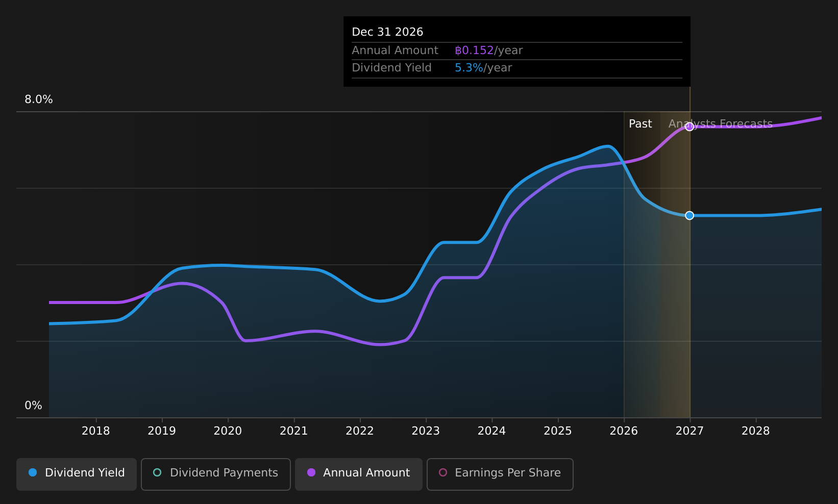The width and height of the screenshot is (838, 504).
Task: Click the 8.0% y-axis label
Action: (39, 99)
